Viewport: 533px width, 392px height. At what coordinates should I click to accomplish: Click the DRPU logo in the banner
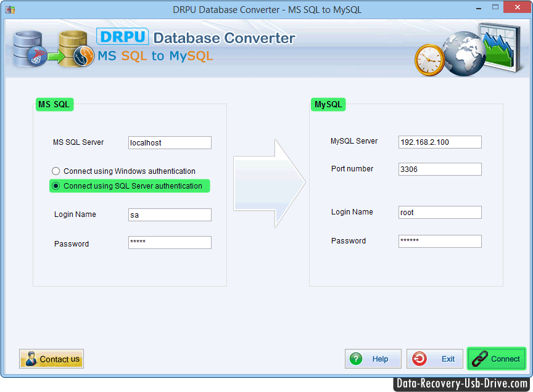[x=122, y=37]
